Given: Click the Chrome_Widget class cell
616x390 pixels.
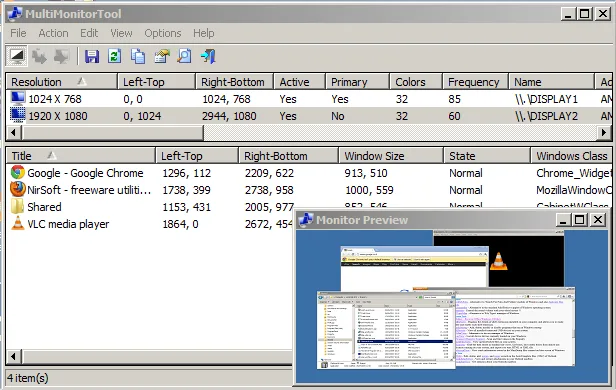Looking at the screenshot, I should click(x=574, y=173).
